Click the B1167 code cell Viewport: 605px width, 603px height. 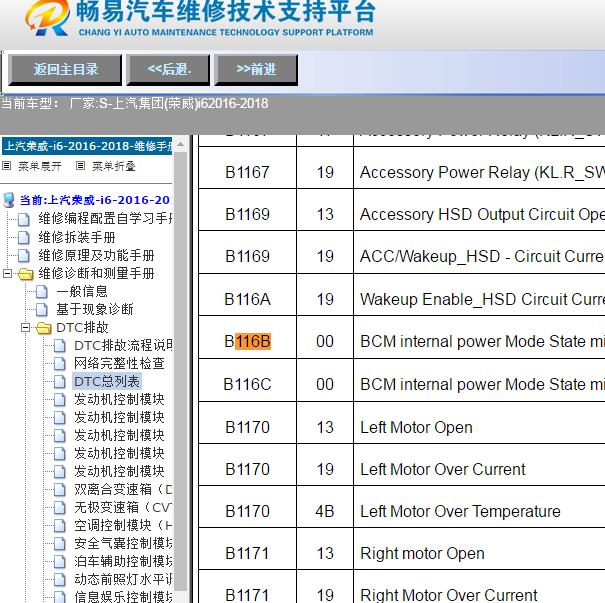[x=247, y=172]
